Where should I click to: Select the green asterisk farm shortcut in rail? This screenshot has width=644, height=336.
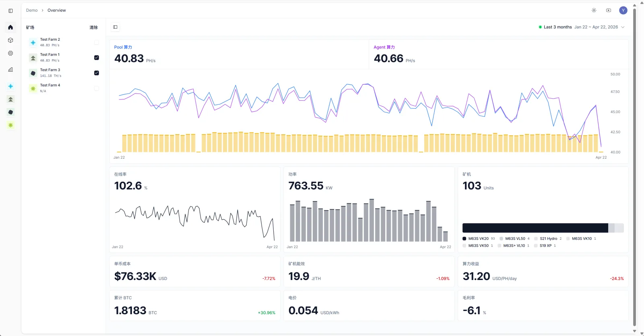(x=10, y=125)
